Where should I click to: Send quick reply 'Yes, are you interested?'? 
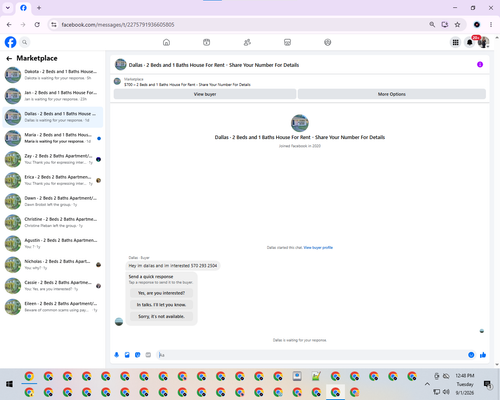click(161, 293)
